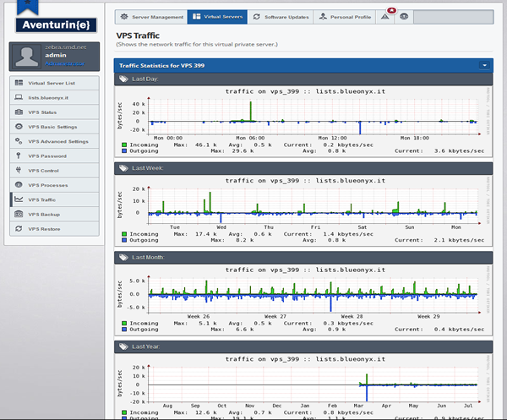Select VPS Traffic in the sidebar
507x420 pixels.
pyautogui.click(x=54, y=199)
